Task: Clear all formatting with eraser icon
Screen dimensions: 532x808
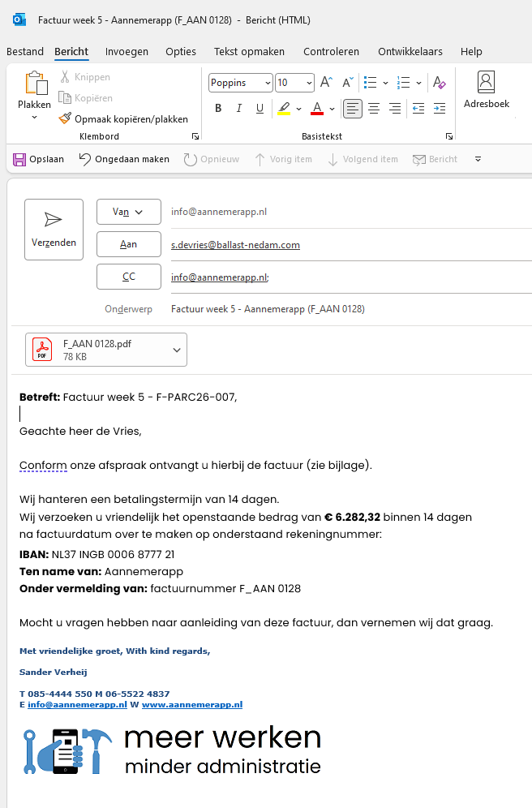Action: [x=439, y=83]
